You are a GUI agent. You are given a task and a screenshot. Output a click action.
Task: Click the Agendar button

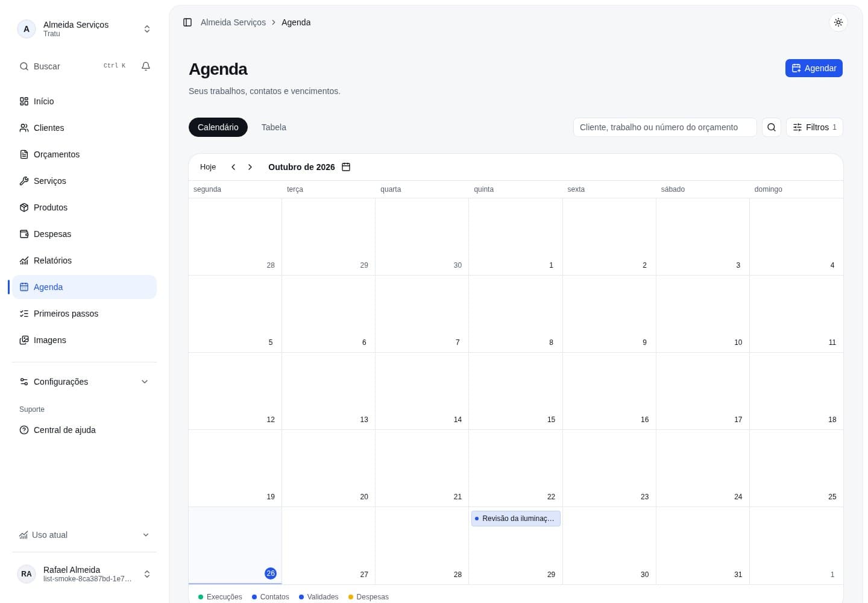[814, 68]
